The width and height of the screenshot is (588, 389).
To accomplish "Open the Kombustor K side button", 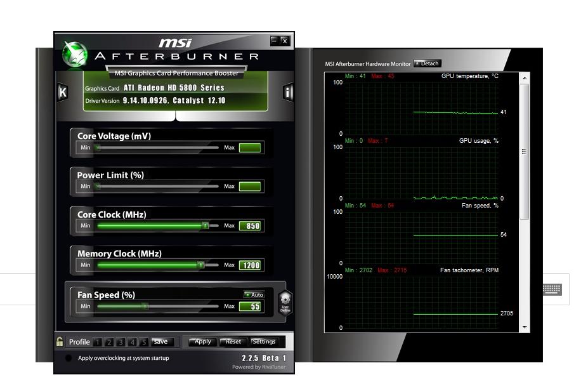I will 63,92.
